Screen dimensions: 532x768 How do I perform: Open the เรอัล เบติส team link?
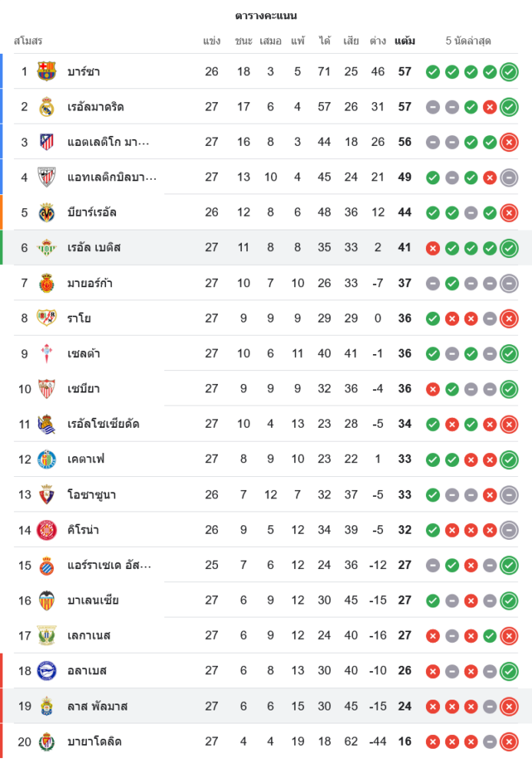click(x=94, y=247)
